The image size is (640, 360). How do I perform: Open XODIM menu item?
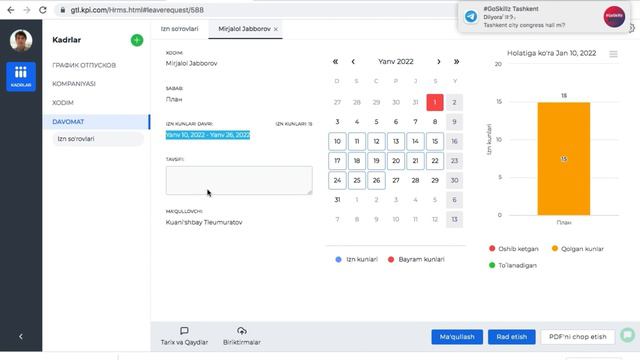63,103
